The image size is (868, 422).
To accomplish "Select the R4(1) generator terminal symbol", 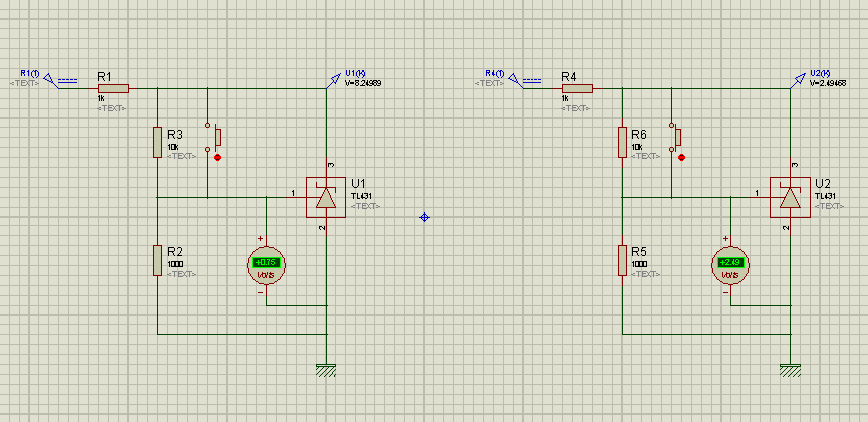I will [x=525, y=81].
